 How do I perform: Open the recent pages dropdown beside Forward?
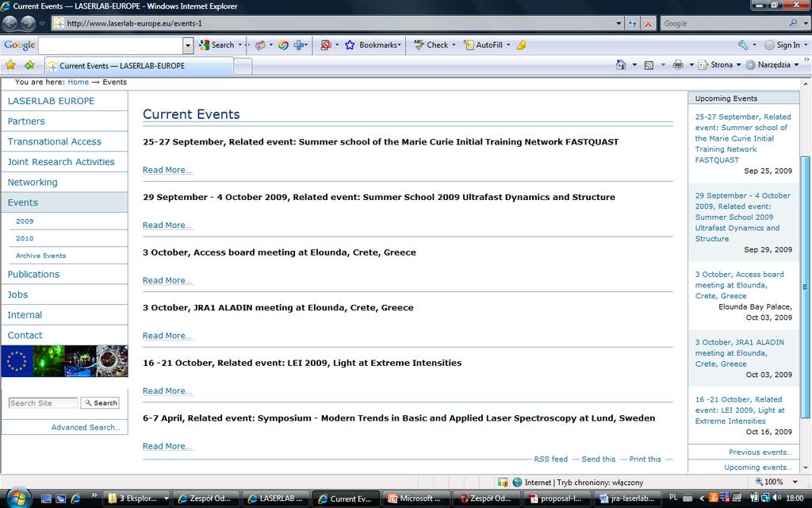(x=42, y=23)
